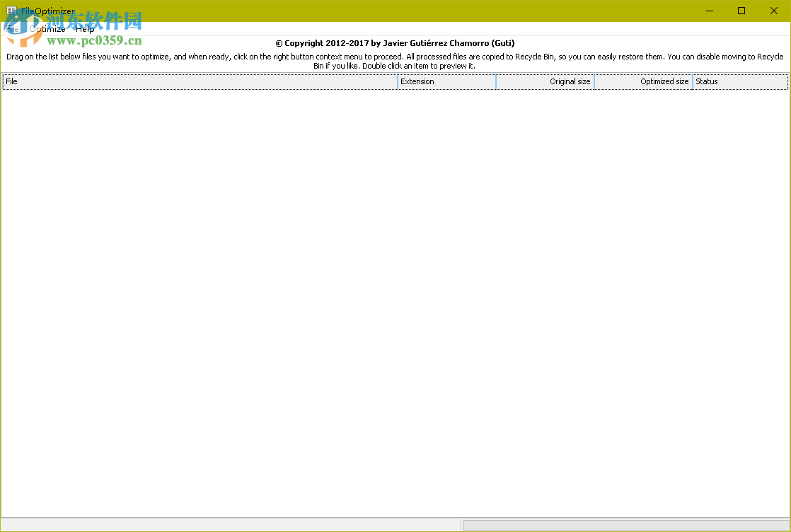Viewport: 791px width, 532px height.
Task: Close the FileOptimizer window
Action: [x=773, y=11]
